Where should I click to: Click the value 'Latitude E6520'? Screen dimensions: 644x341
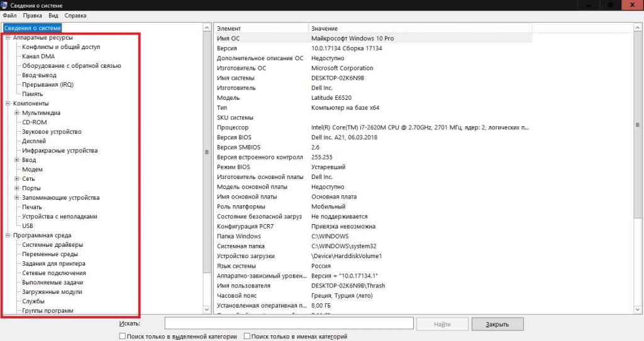click(x=331, y=98)
